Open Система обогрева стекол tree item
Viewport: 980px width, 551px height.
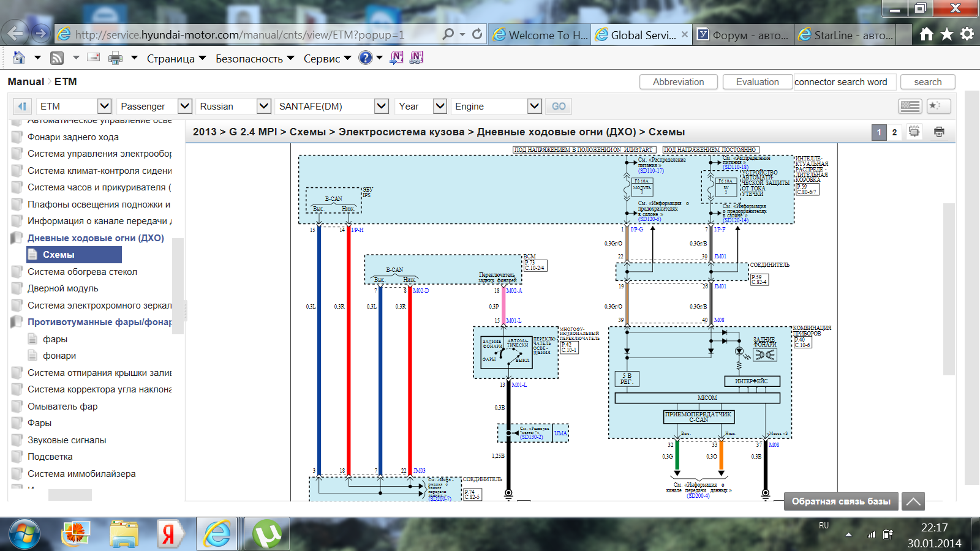(82, 272)
